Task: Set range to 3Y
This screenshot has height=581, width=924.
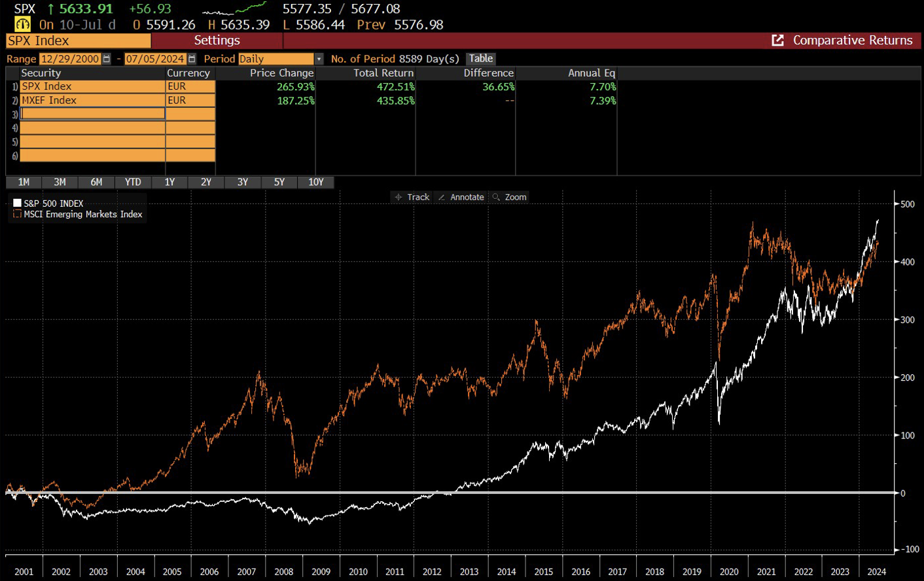Action: coord(243,182)
